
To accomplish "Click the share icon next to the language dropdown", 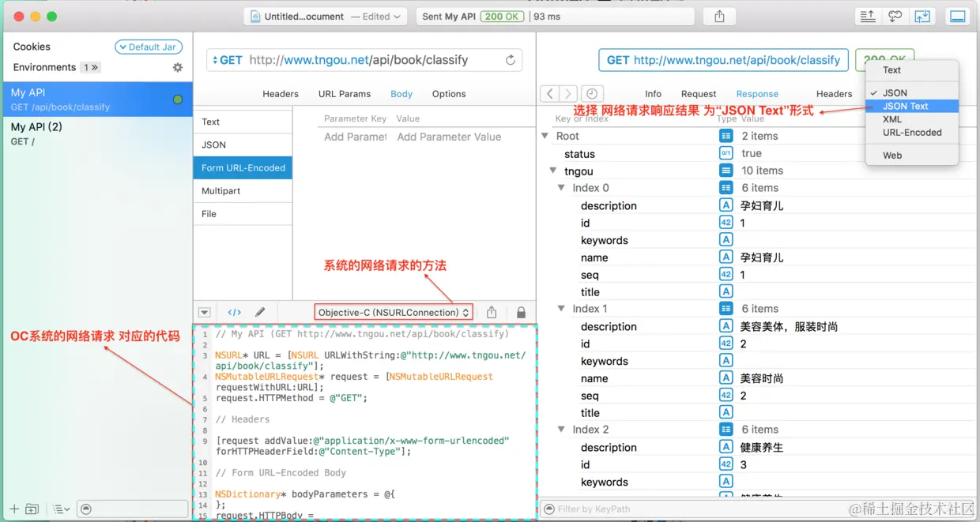I will pos(492,312).
